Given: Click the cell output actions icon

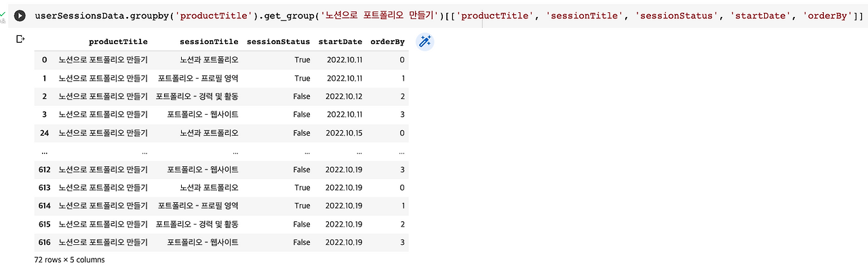Looking at the screenshot, I should point(20,39).
